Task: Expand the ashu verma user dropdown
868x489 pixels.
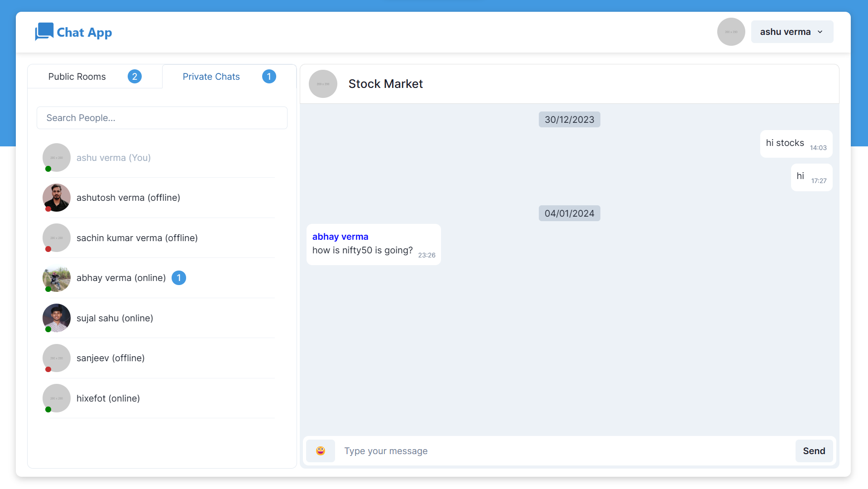Action: (x=791, y=32)
